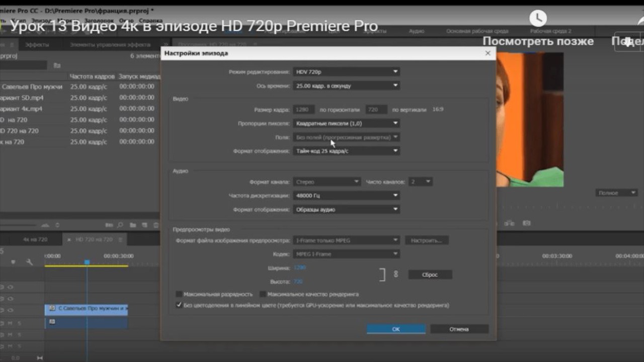Open Кодек MPEG I-Frame dropdown
Image resolution: width=644 pixels, height=362 pixels.
tap(346, 254)
